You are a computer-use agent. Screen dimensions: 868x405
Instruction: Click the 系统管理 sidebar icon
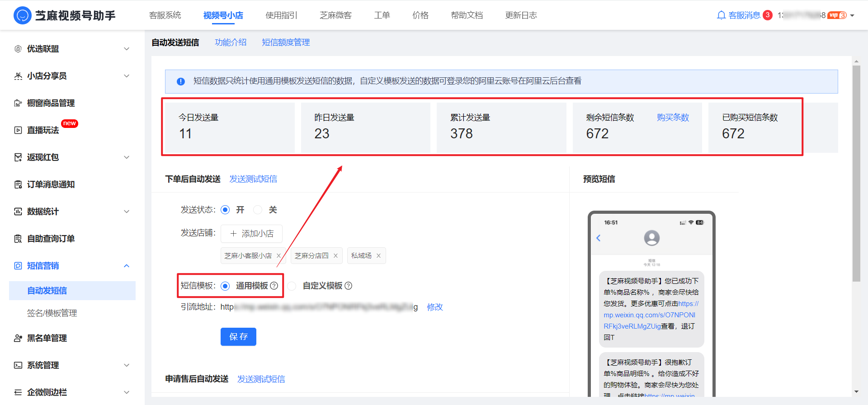[18, 365]
